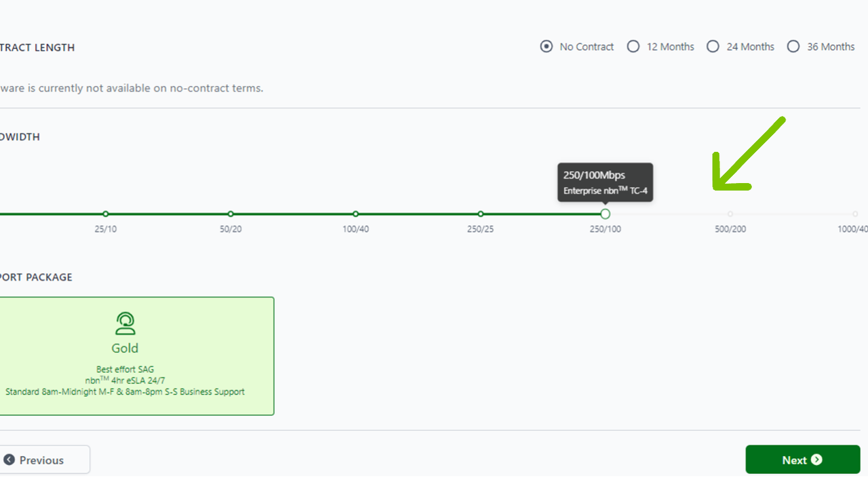Click the arrow icon in Previous button
This screenshot has width=868, height=488.
[9, 460]
